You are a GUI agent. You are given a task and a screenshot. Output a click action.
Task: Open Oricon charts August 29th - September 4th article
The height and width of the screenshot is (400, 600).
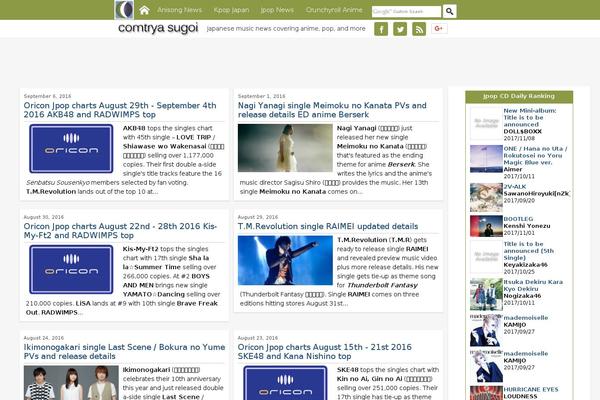[120, 110]
